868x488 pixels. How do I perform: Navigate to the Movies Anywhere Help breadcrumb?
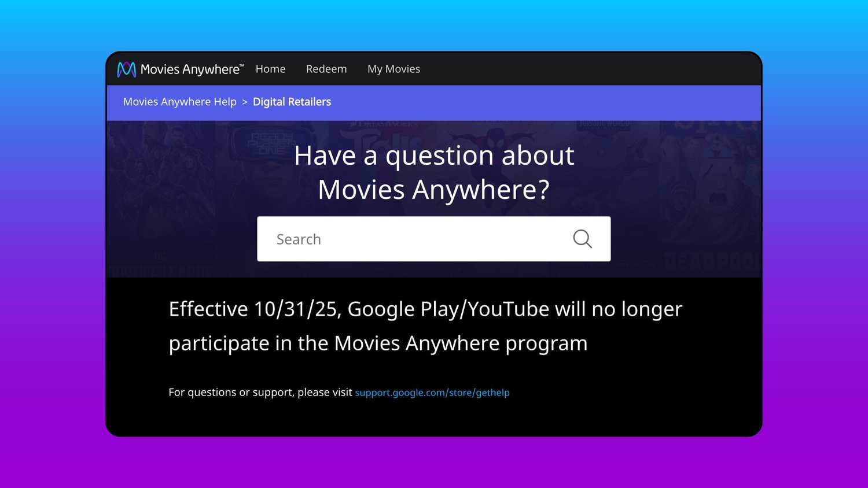tap(179, 102)
